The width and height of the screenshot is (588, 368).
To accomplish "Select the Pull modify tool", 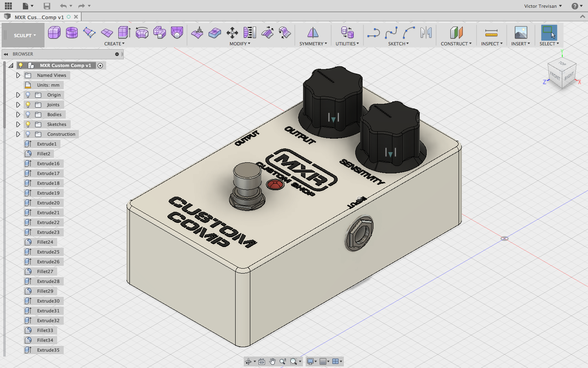I will [x=267, y=33].
